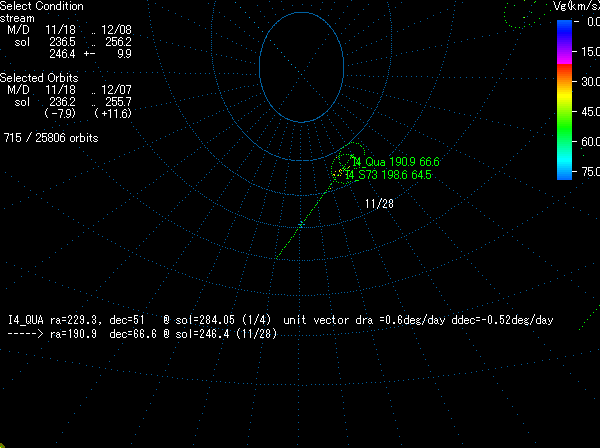Click the 'stream' label under Select Condition
Image resolution: width=600 pixels, height=448 pixels.
[x=17, y=18]
